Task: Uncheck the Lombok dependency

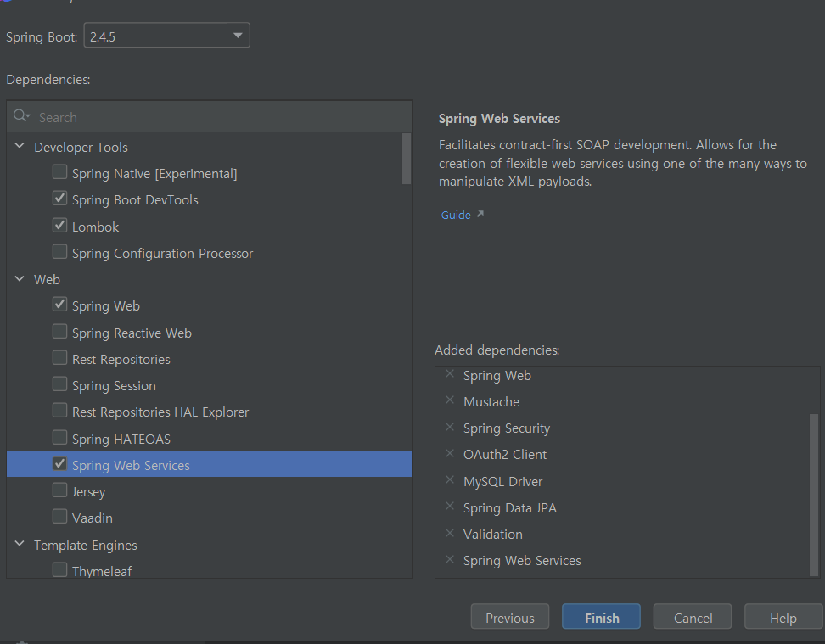Action: (60, 225)
